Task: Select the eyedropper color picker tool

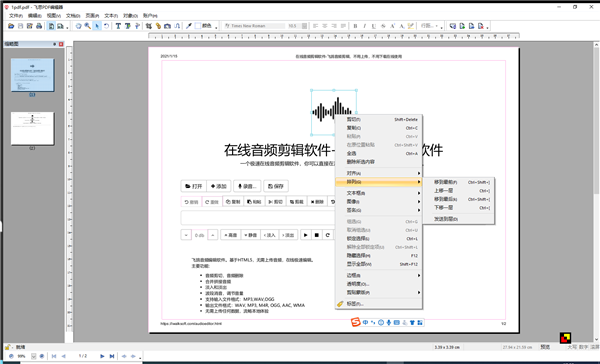Action: click(189, 26)
